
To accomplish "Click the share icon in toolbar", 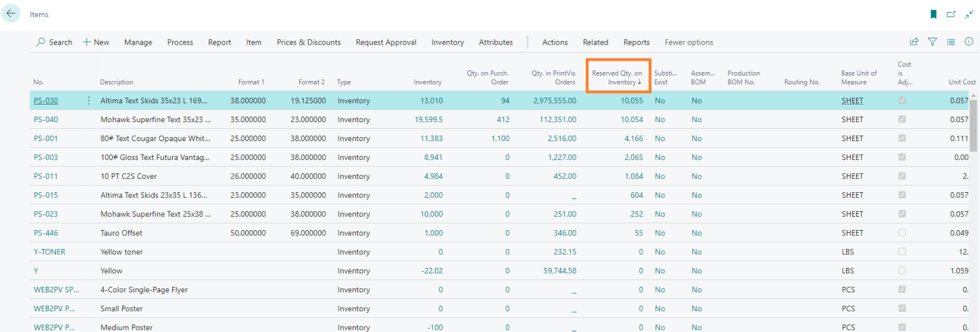I will click(x=914, y=42).
